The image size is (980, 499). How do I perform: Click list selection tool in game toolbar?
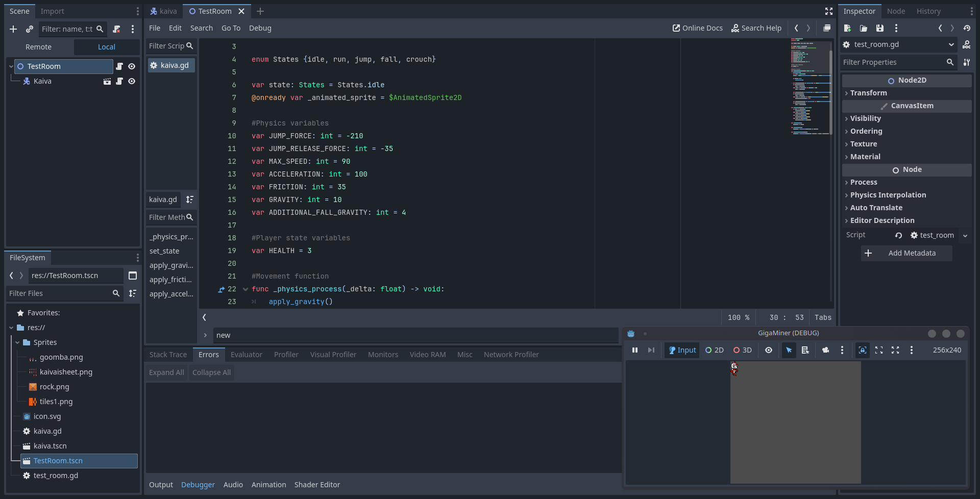(x=805, y=350)
